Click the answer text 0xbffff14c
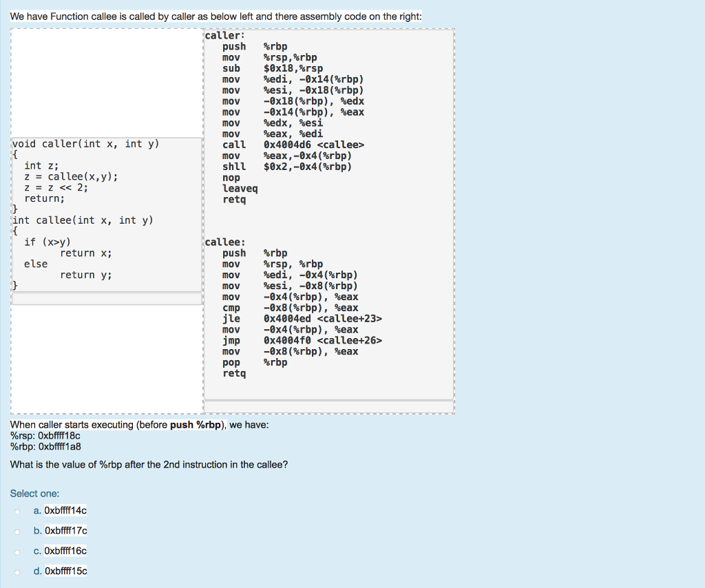Screen dimensions: 705x588 tap(65, 510)
